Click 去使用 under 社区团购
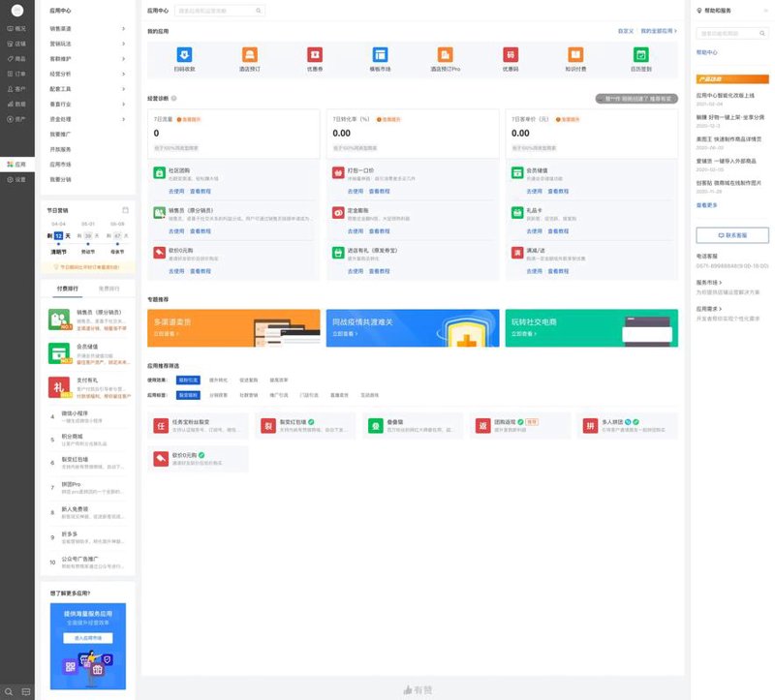The width and height of the screenshot is (775, 700). pyautogui.click(x=176, y=191)
